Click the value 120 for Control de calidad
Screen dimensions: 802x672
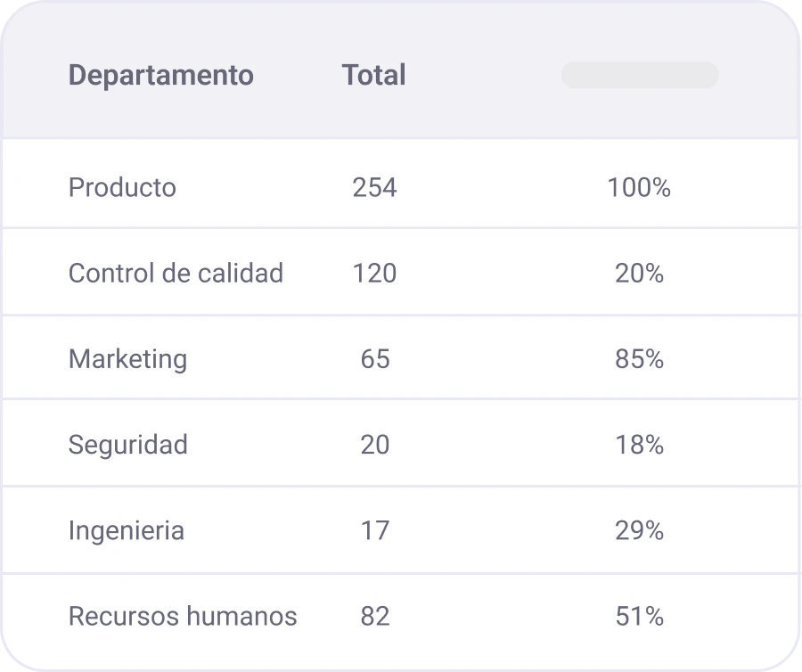(375, 274)
